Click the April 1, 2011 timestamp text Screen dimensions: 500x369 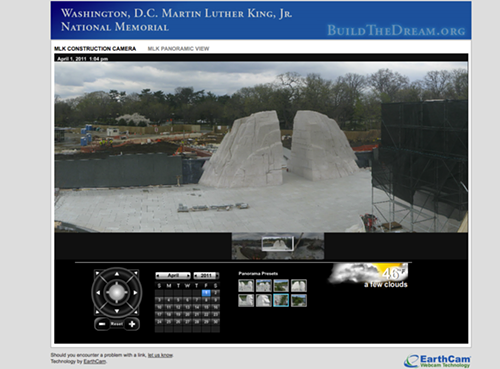pyautogui.click(x=82, y=59)
